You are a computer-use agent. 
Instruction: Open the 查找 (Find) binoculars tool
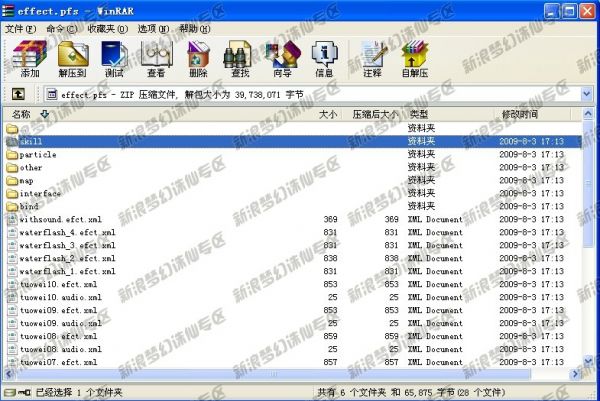click(x=240, y=59)
